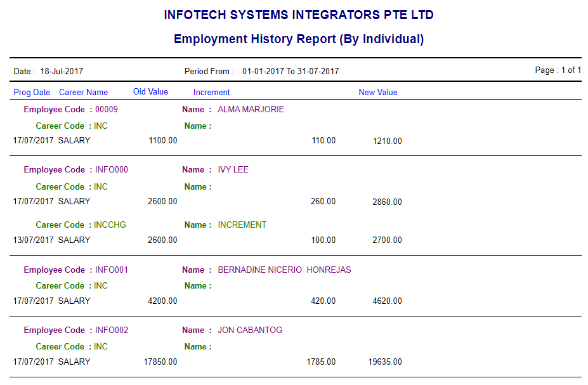Image resolution: width=588 pixels, height=385 pixels.
Task: Click employee name ALMA MARJORIE
Action: click(x=251, y=110)
